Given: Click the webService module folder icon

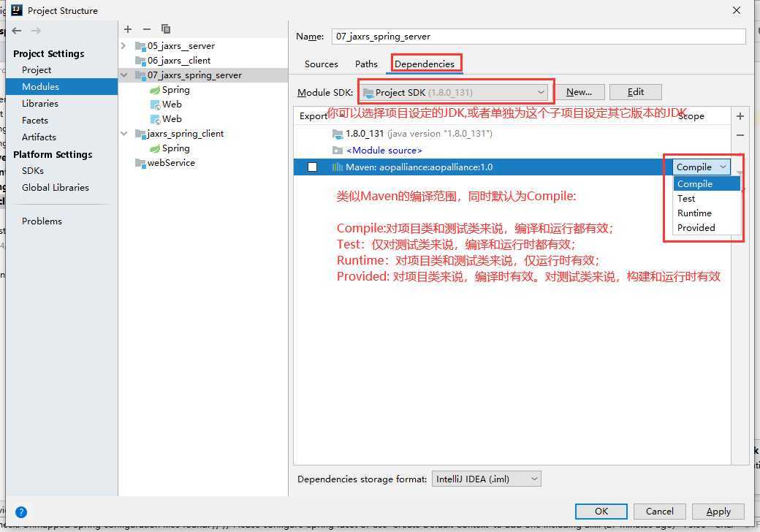Looking at the screenshot, I should point(140,163).
